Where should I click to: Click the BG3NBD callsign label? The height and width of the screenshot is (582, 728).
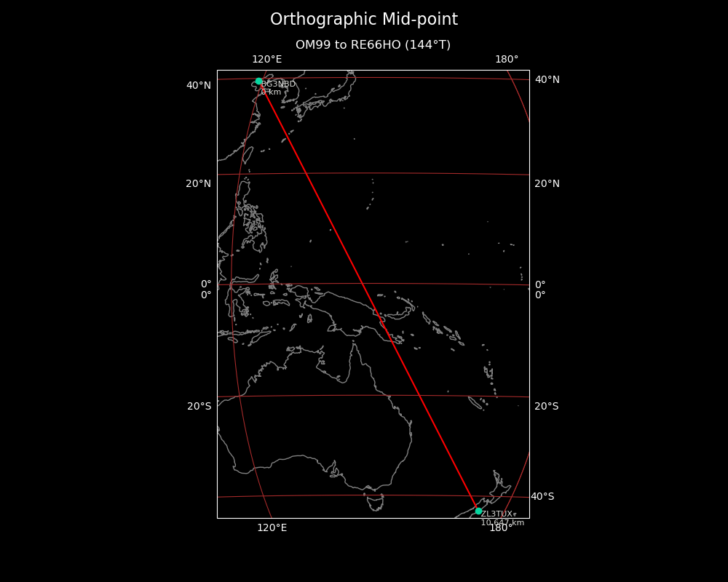click(279, 84)
